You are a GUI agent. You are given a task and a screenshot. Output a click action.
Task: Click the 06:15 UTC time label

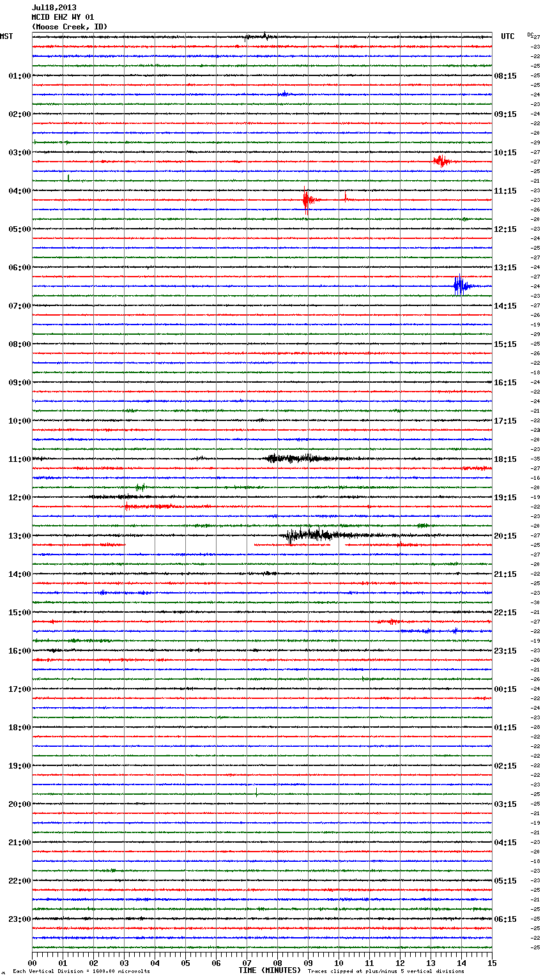pyautogui.click(x=505, y=919)
